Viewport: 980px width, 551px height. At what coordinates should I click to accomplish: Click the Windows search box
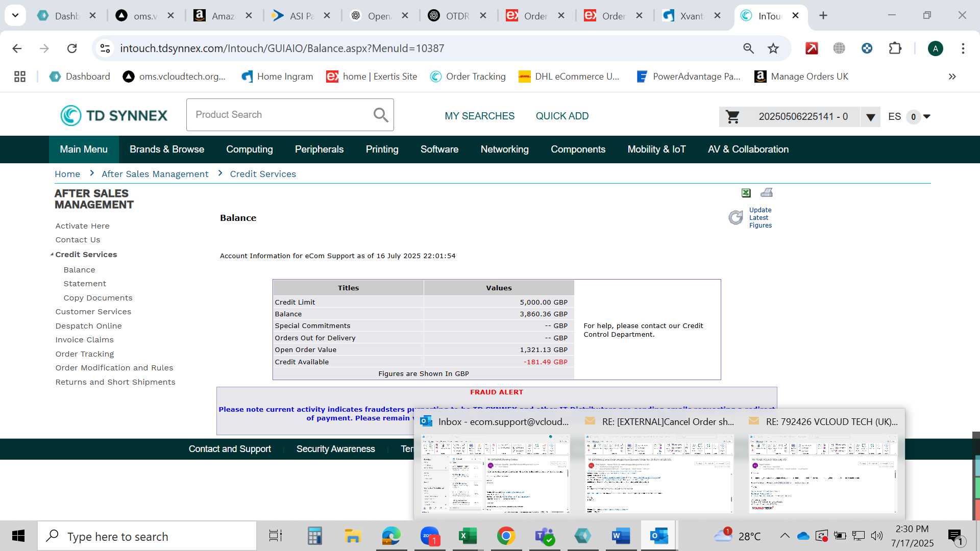pos(147,536)
